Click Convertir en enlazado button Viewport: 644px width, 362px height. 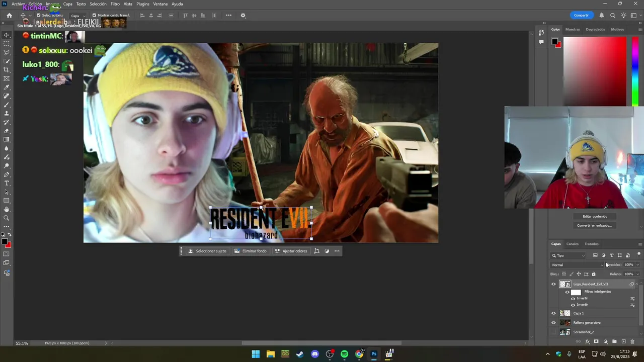pyautogui.click(x=595, y=225)
